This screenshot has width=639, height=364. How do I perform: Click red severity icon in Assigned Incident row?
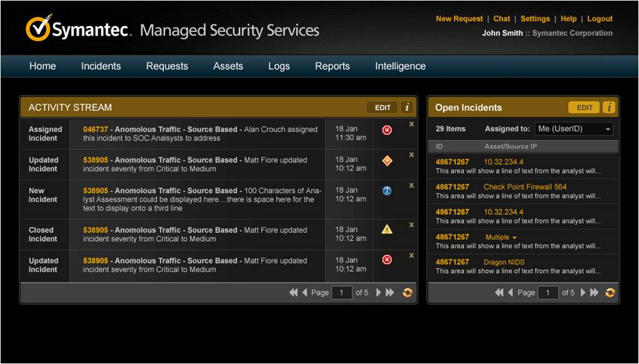(x=387, y=130)
